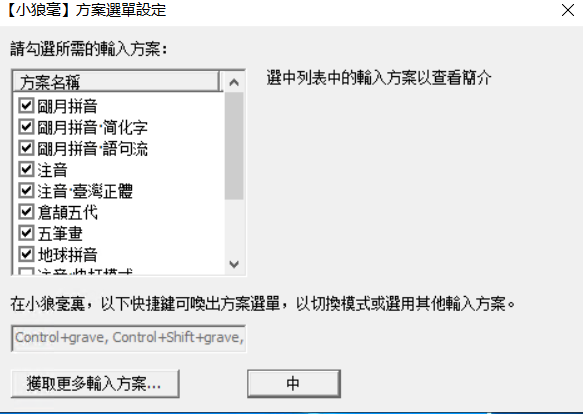This screenshot has width=583, height=414.
Task: Toggle the 五筆畫 checkbox
Action: coord(26,233)
